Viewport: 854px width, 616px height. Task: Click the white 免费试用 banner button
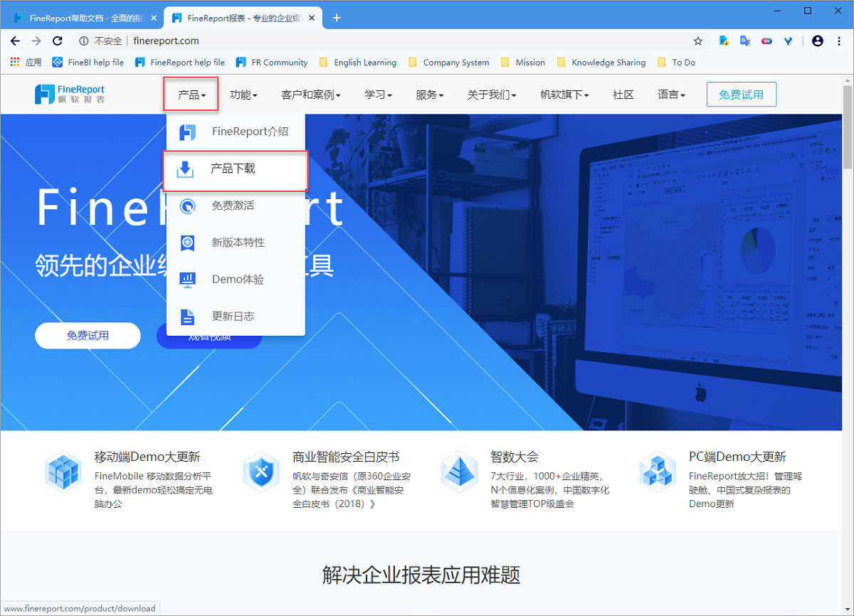coord(88,336)
